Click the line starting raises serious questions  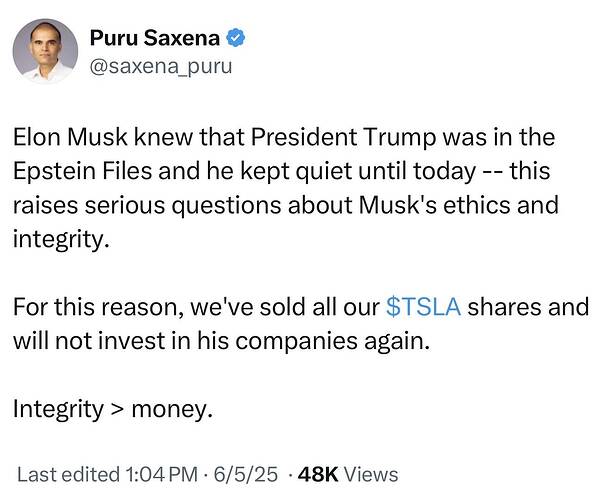click(285, 205)
